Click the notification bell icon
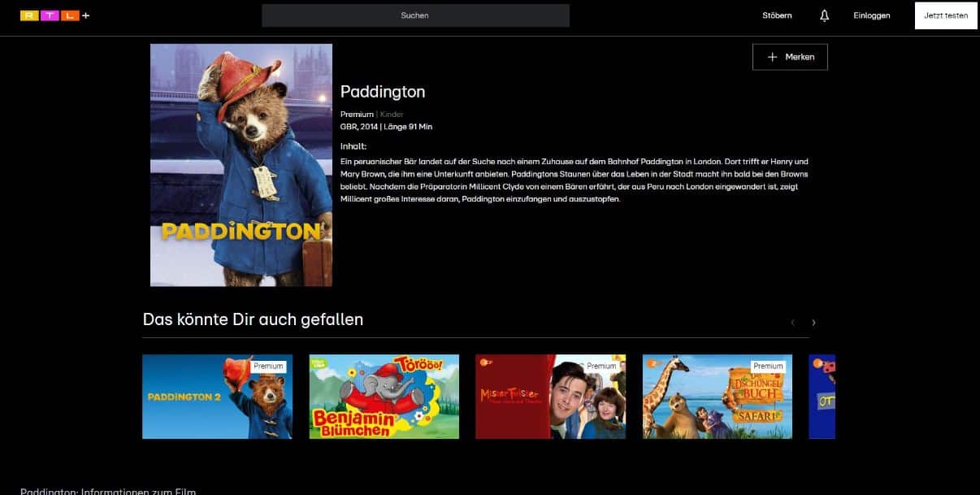This screenshot has height=495, width=980. (824, 15)
